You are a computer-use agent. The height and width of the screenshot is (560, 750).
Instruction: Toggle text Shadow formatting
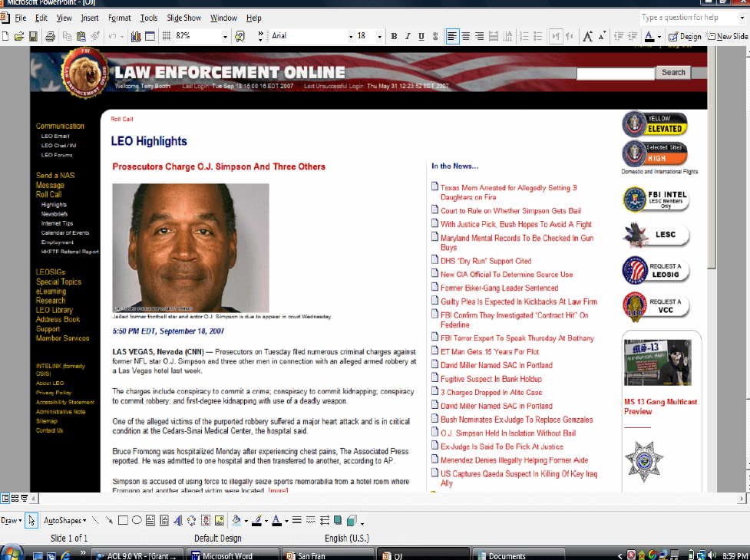pos(435,36)
